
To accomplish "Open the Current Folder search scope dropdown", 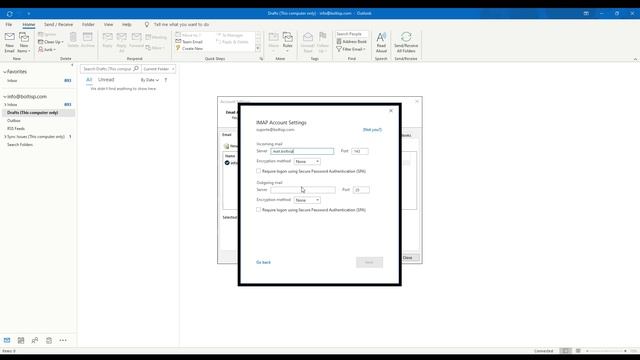I will 159,69.
